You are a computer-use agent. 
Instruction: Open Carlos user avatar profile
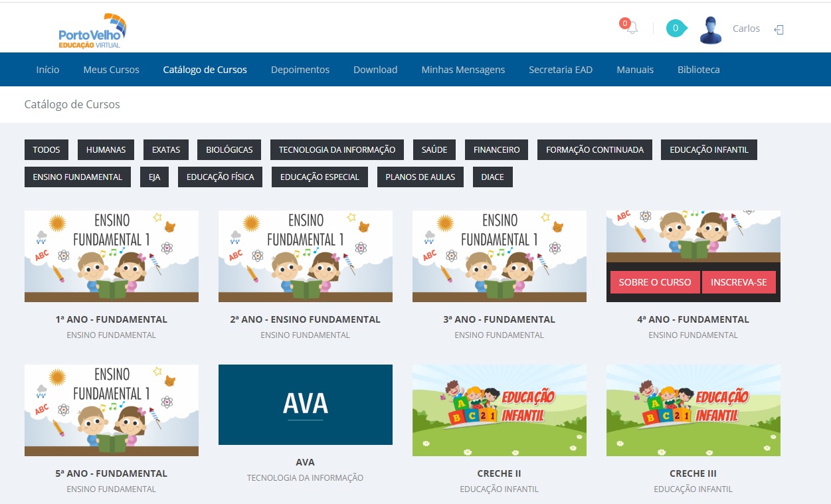point(710,31)
